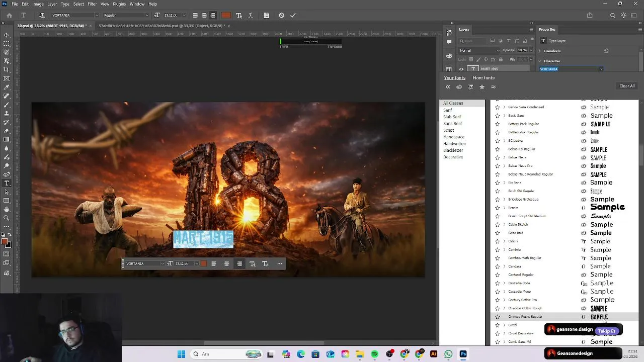Collapse the Character section in Properties
The width and height of the screenshot is (644, 362).
(539, 61)
